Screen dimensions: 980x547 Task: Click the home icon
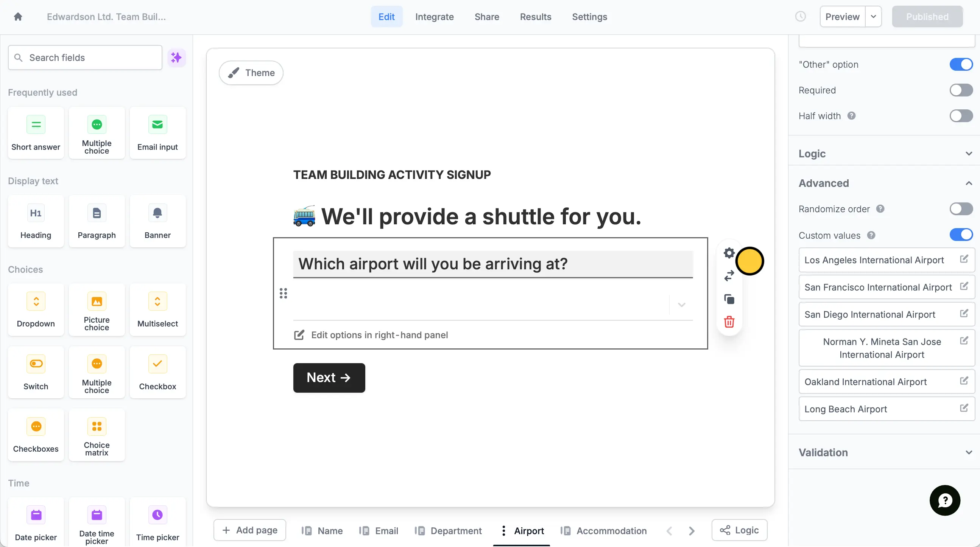click(x=18, y=17)
